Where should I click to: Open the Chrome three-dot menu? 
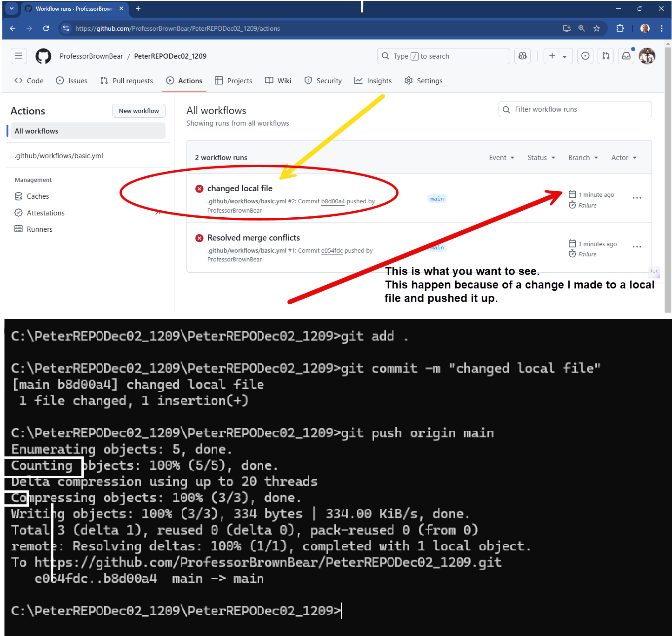coord(662,28)
